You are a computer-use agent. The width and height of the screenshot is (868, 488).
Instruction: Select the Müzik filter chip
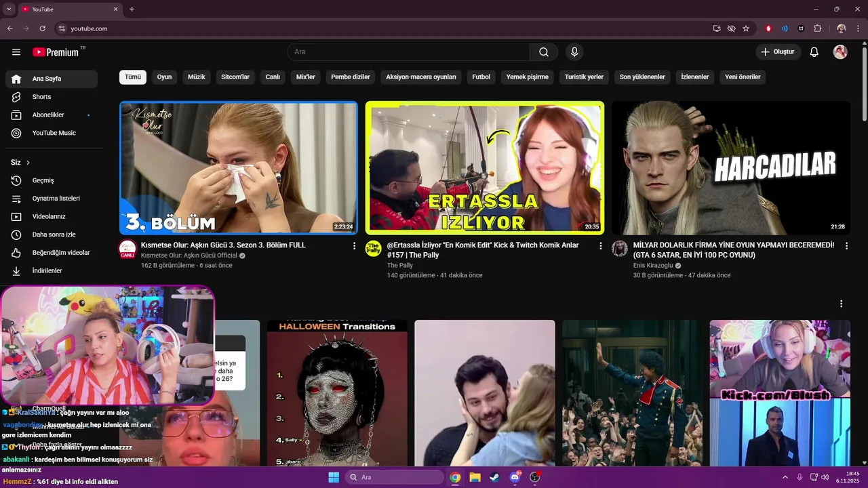point(197,77)
